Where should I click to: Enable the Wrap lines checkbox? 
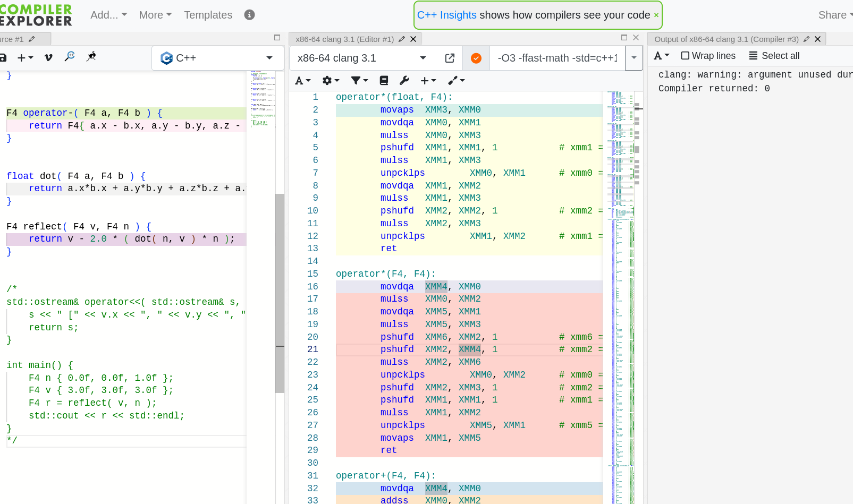coord(685,56)
